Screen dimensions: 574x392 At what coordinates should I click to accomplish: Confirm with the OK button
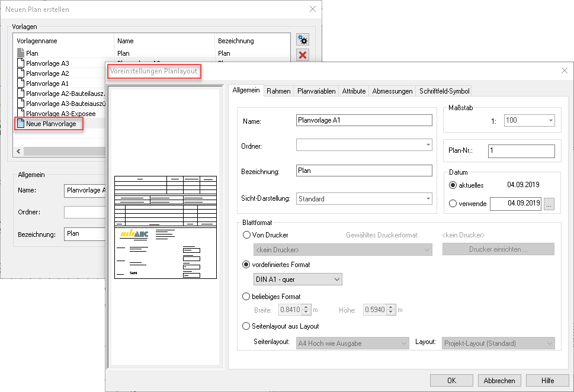pyautogui.click(x=451, y=380)
